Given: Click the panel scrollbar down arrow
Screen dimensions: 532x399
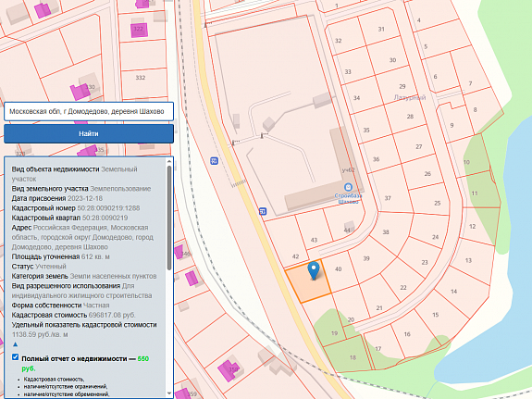Looking at the screenshot, I should click(x=169, y=393).
